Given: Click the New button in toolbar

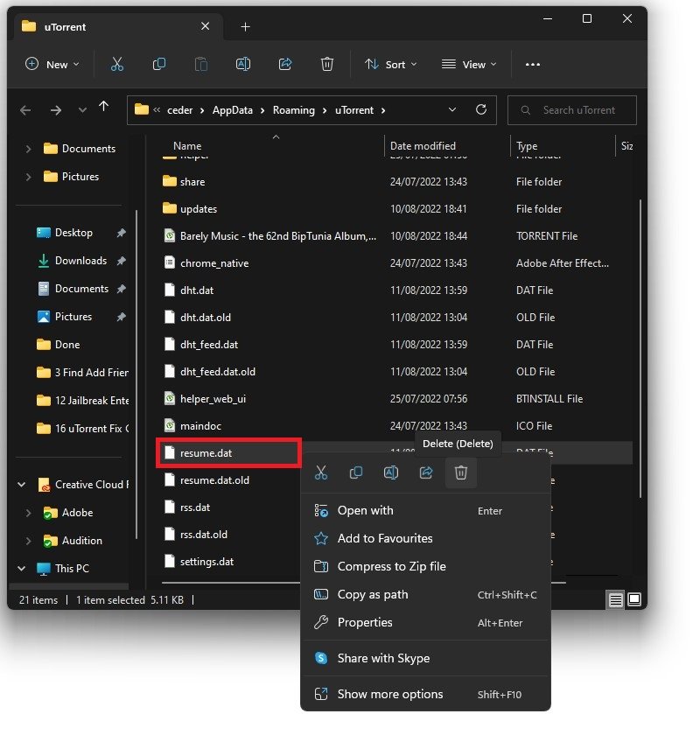Looking at the screenshot, I should pos(52,65).
